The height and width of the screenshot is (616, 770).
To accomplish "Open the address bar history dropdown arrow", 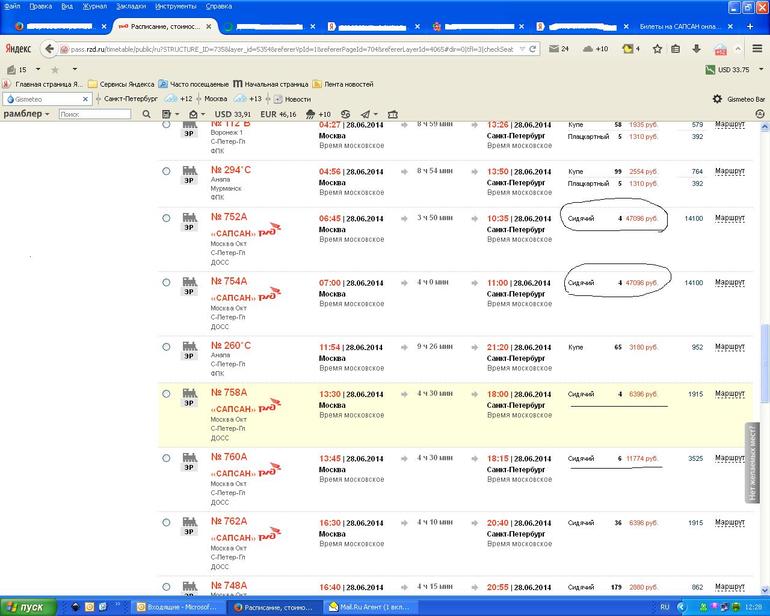I will click(522, 49).
